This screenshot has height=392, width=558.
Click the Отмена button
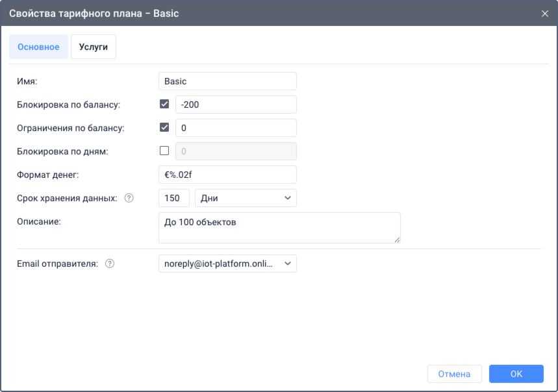tap(454, 374)
